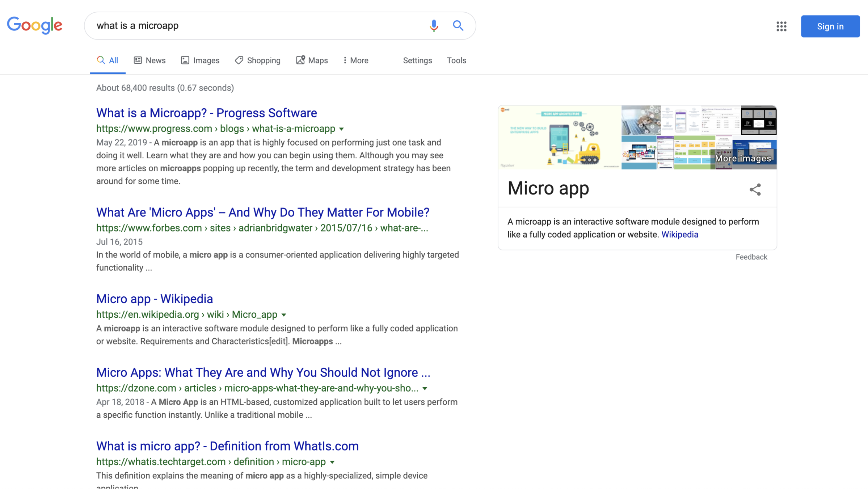Click the share icon in Micro app panel
The width and height of the screenshot is (868, 489).
[755, 189]
